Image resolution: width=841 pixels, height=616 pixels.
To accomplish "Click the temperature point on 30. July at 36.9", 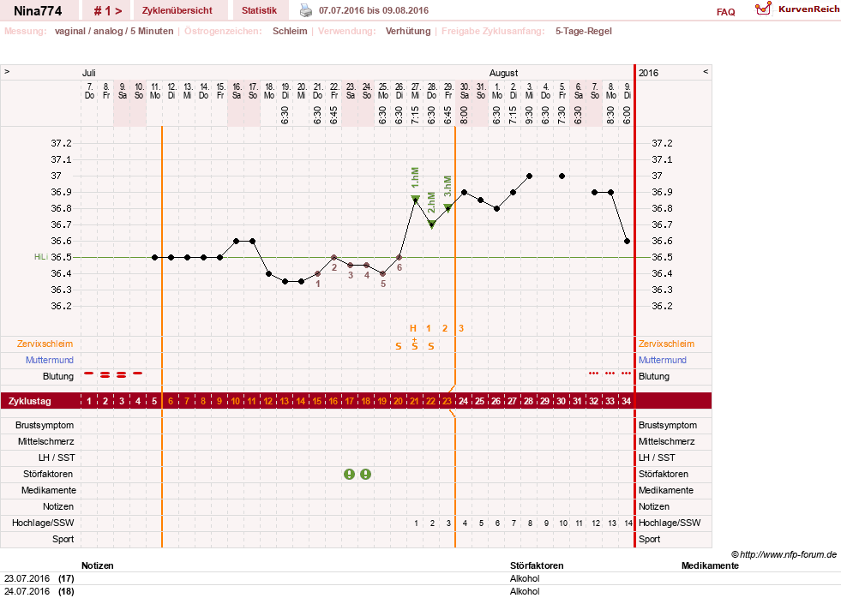I will coord(465,192).
